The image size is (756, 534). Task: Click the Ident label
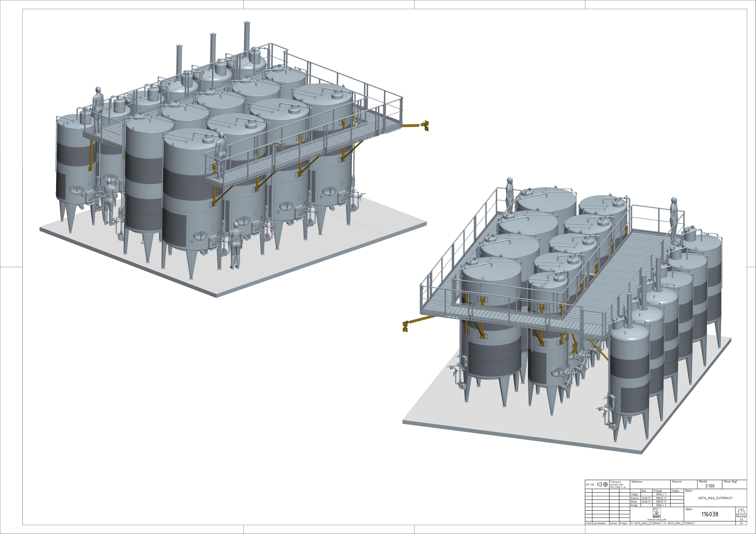(689, 509)
